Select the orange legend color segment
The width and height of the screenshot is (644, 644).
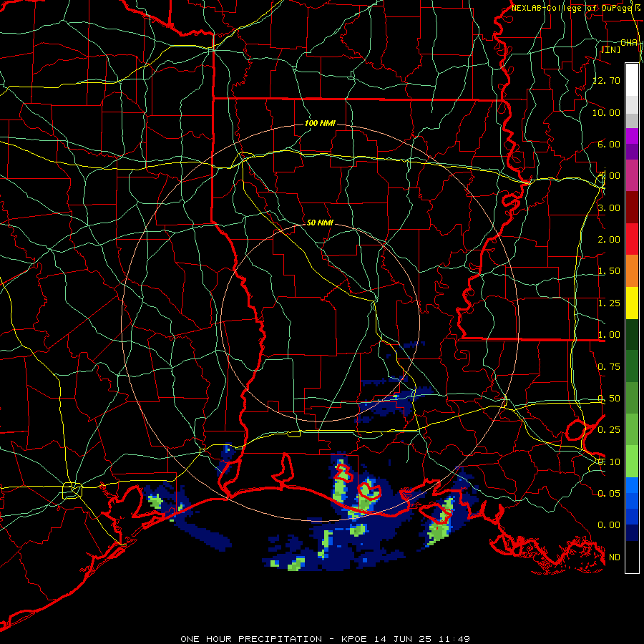tap(632, 271)
